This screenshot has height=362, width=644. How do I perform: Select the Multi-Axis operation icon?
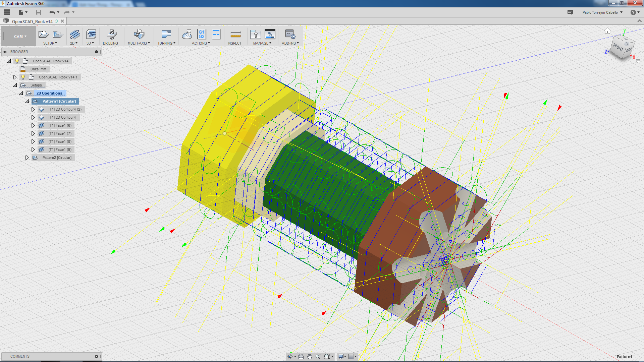[139, 34]
